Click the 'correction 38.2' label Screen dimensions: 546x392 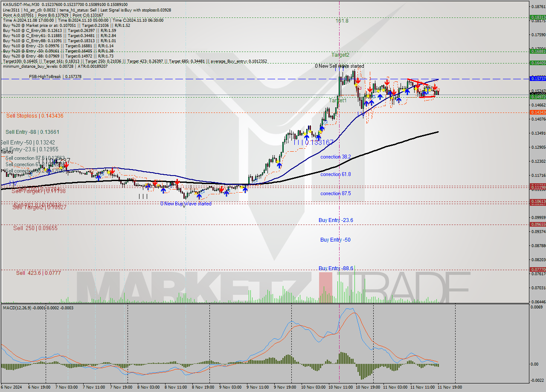click(x=336, y=157)
